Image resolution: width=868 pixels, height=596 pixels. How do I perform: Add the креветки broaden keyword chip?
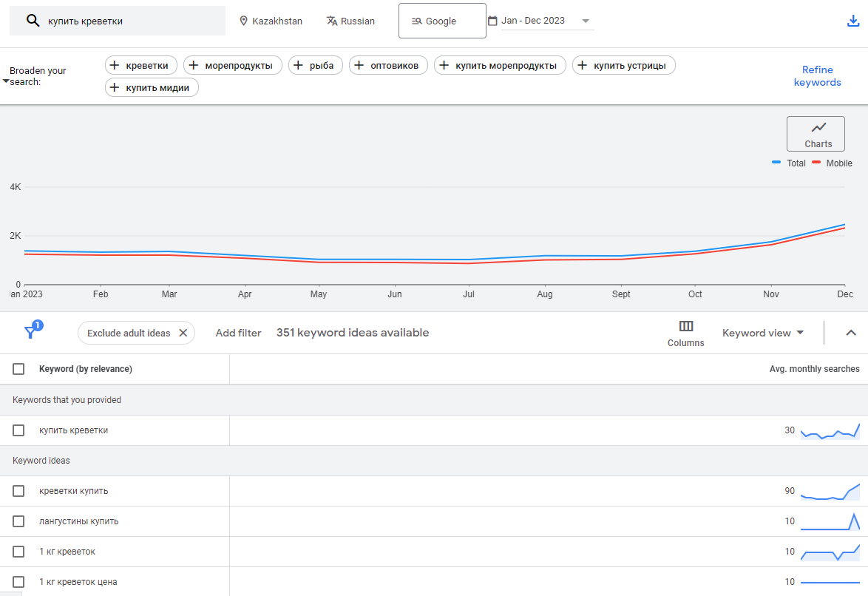pos(141,66)
